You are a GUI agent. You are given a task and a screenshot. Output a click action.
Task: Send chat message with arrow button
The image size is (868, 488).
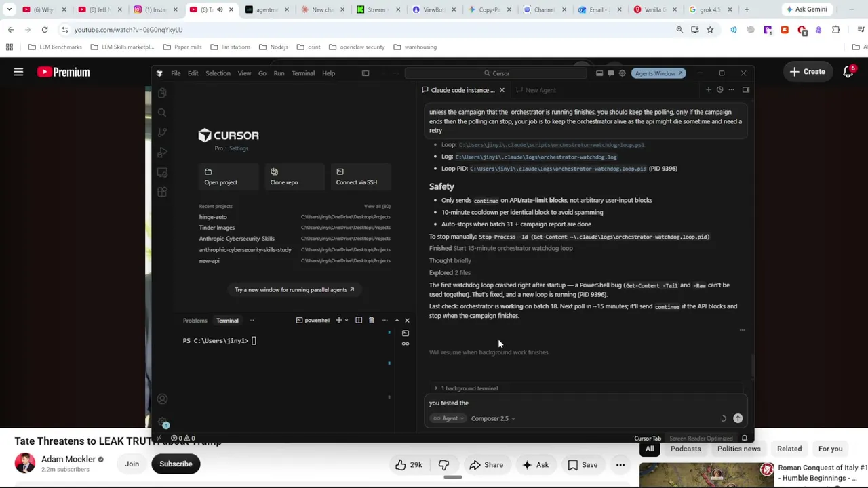pos(738,419)
